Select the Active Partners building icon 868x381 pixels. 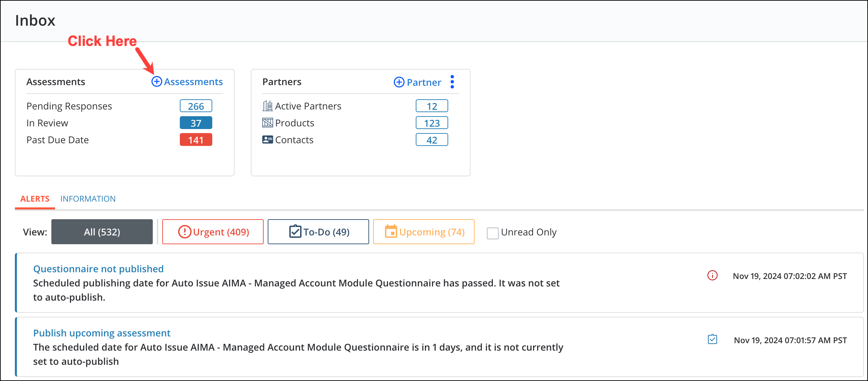pos(267,106)
